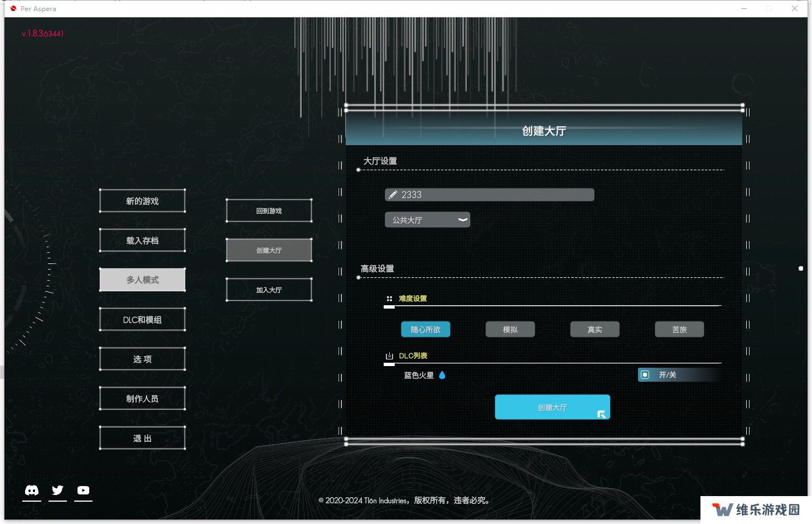This screenshot has height=524, width=812.
Task: Click the 高级设置 section heading
Action: [378, 268]
